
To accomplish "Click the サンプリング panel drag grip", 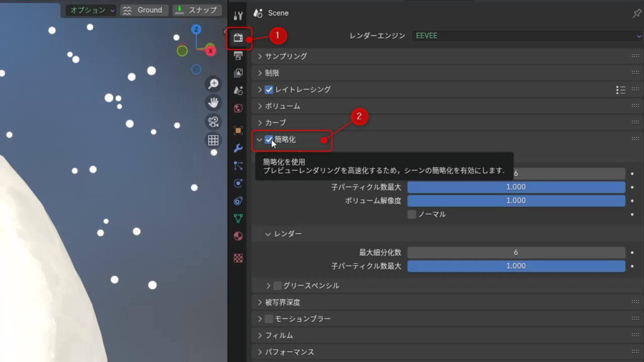I will [x=635, y=56].
